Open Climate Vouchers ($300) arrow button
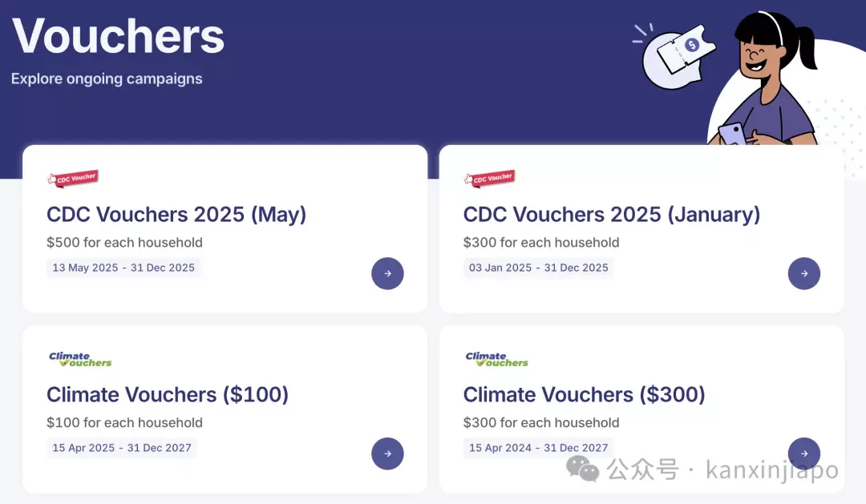 coord(803,454)
